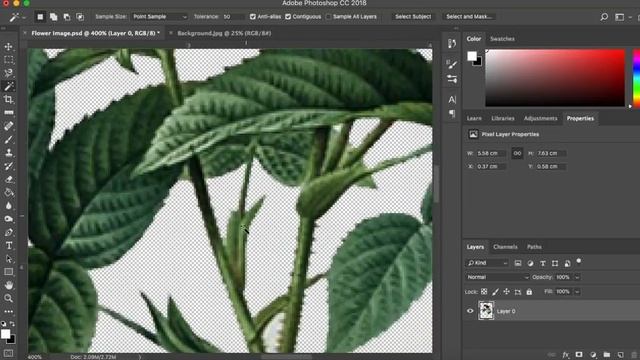Click the Add layer mask icon
This screenshot has height=360, width=640.
579,355
